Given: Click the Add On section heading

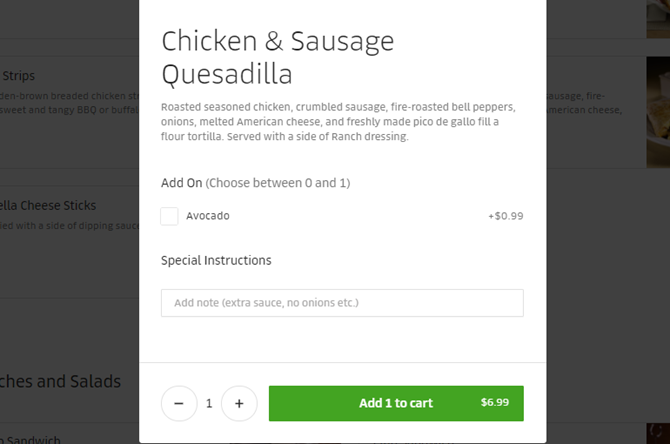Looking at the screenshot, I should click(x=256, y=183).
